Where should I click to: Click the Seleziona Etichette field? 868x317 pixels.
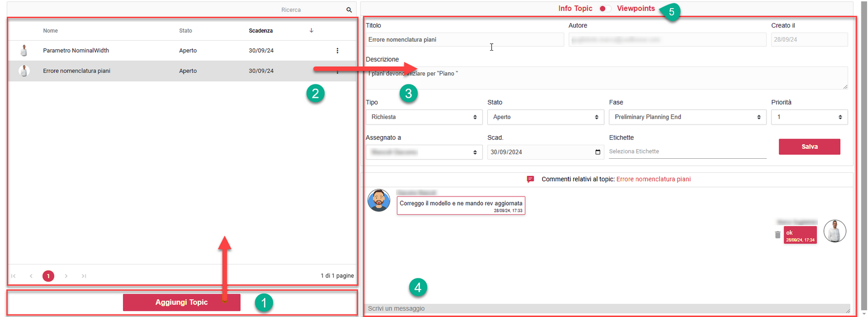click(687, 151)
